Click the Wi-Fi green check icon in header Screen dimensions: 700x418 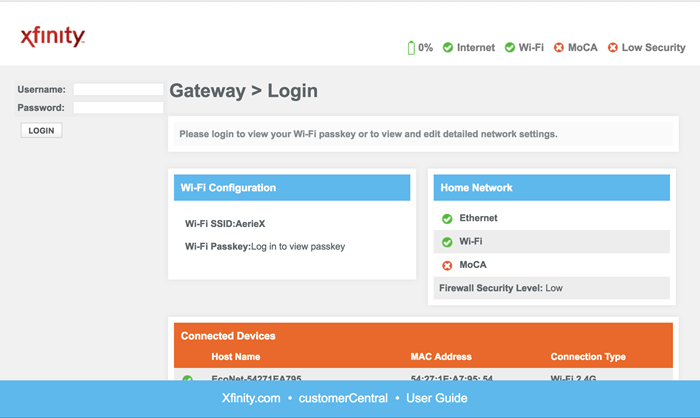click(x=510, y=47)
